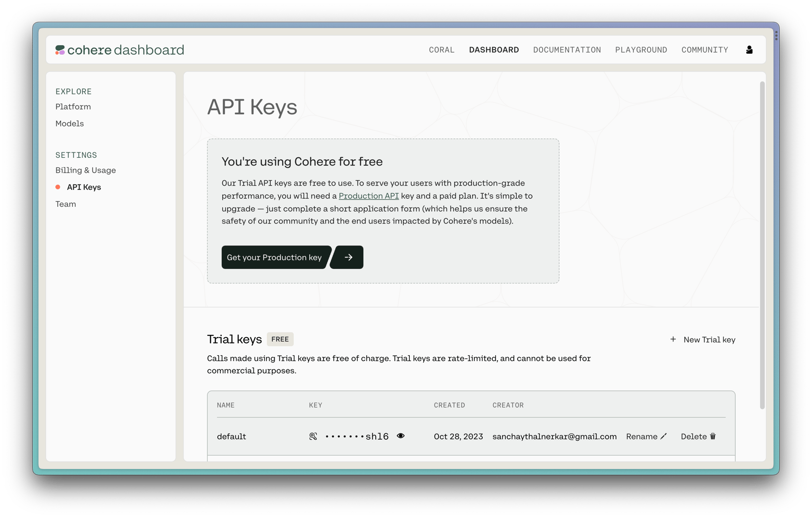The height and width of the screenshot is (518, 812).
Task: Select Team in the sidebar
Action: pyautogui.click(x=66, y=204)
